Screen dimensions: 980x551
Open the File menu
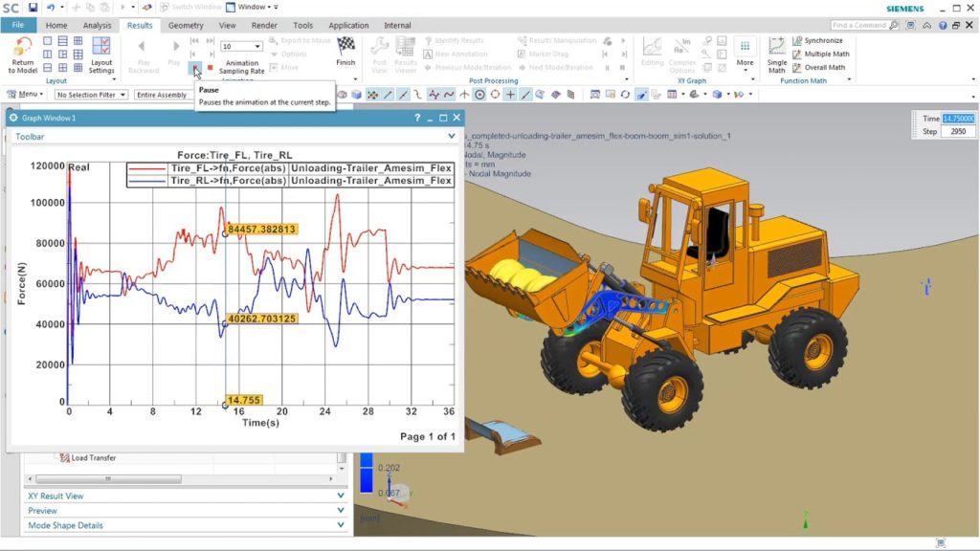tap(18, 26)
